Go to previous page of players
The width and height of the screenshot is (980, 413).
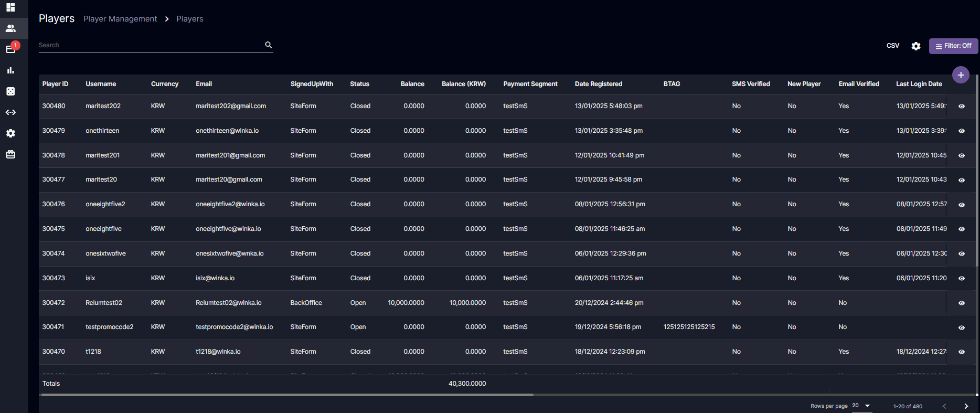click(944, 406)
